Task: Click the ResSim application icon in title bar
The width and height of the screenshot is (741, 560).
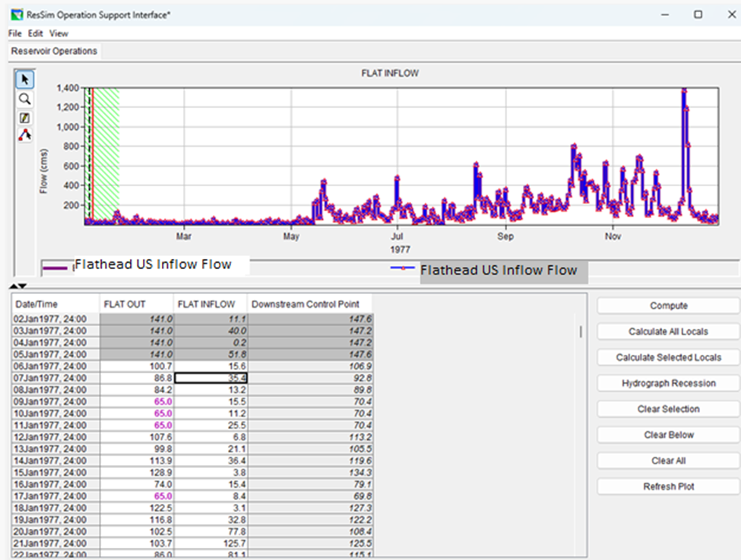Action: coord(16,14)
